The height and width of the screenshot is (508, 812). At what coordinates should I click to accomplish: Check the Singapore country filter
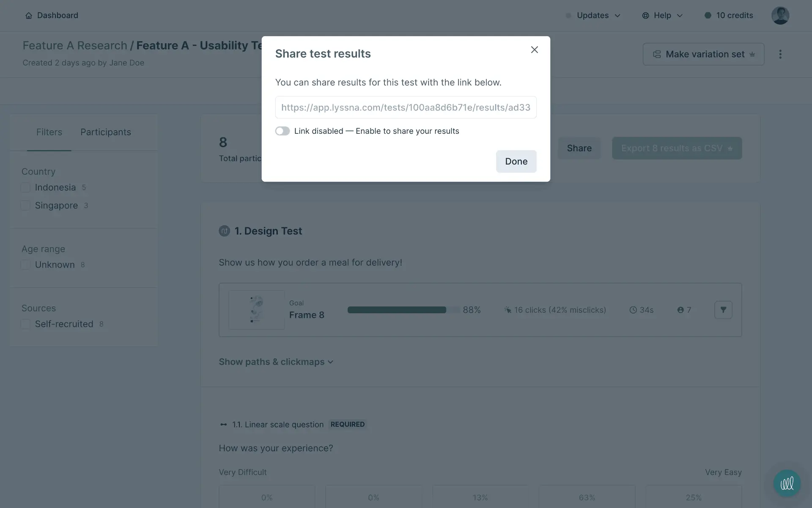[x=26, y=206]
